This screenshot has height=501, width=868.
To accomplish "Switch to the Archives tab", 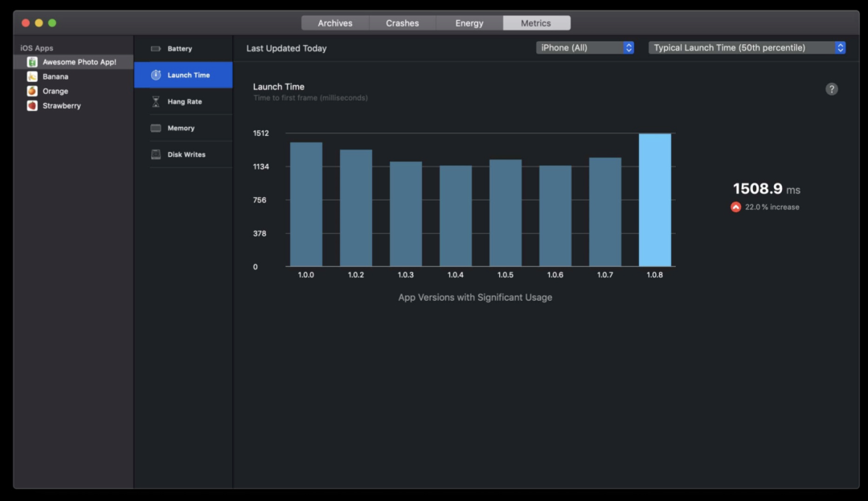I will tap(335, 23).
